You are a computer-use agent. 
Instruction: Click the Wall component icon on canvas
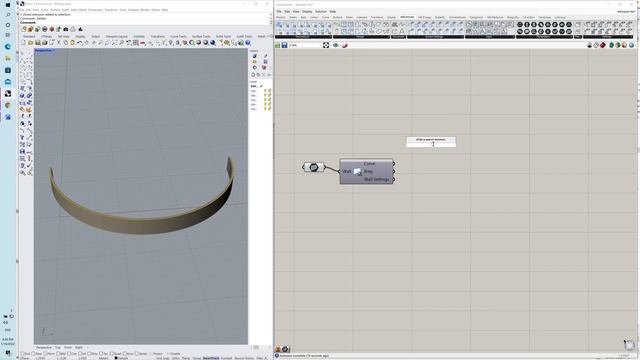[x=358, y=171]
